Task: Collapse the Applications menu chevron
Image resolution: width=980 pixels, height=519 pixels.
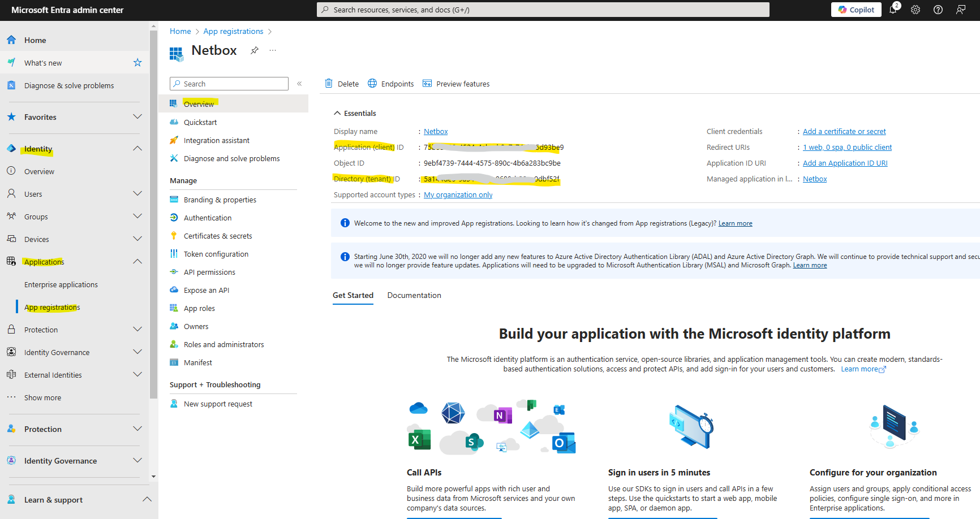Action: pos(137,261)
